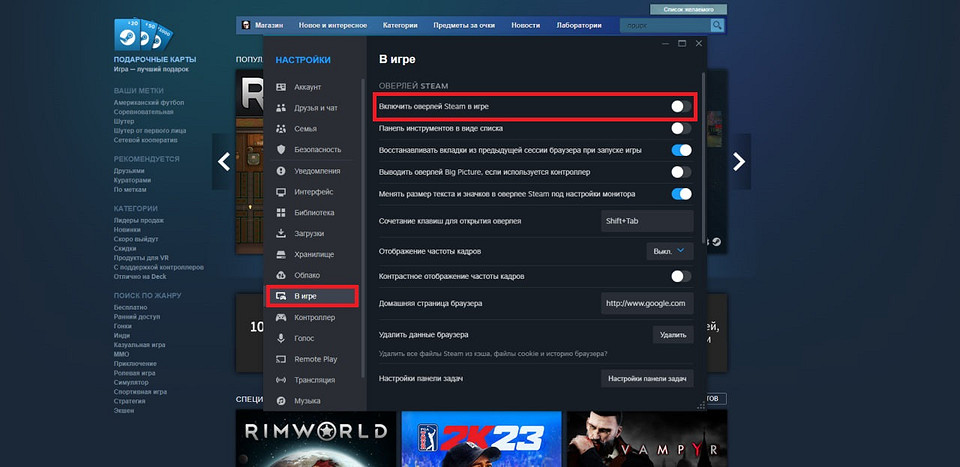The width and height of the screenshot is (960, 467).
Task: Click the Voice microphone icon
Action: (x=281, y=338)
